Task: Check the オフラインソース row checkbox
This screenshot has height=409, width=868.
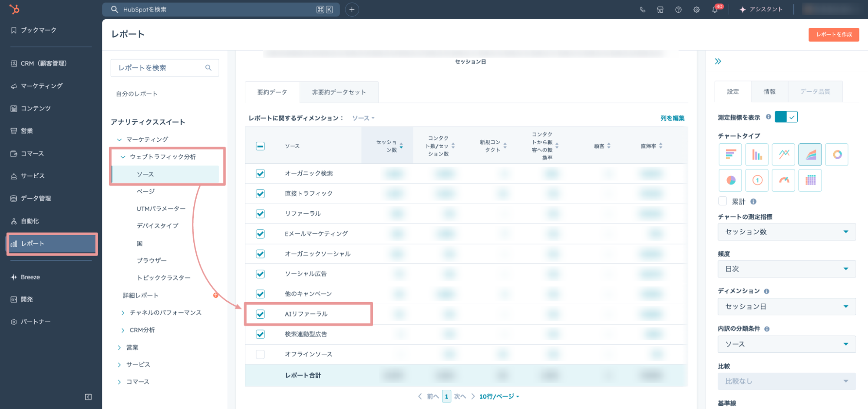Action: coord(260,354)
